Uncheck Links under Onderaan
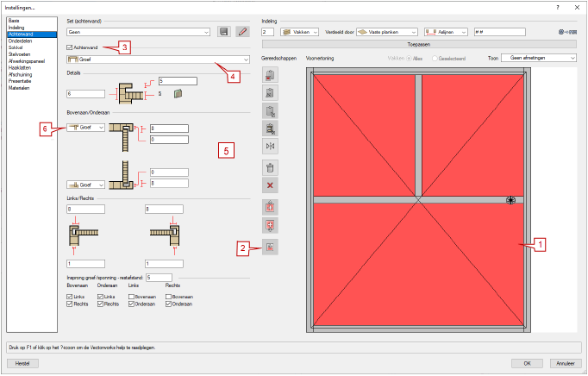 pos(100,297)
